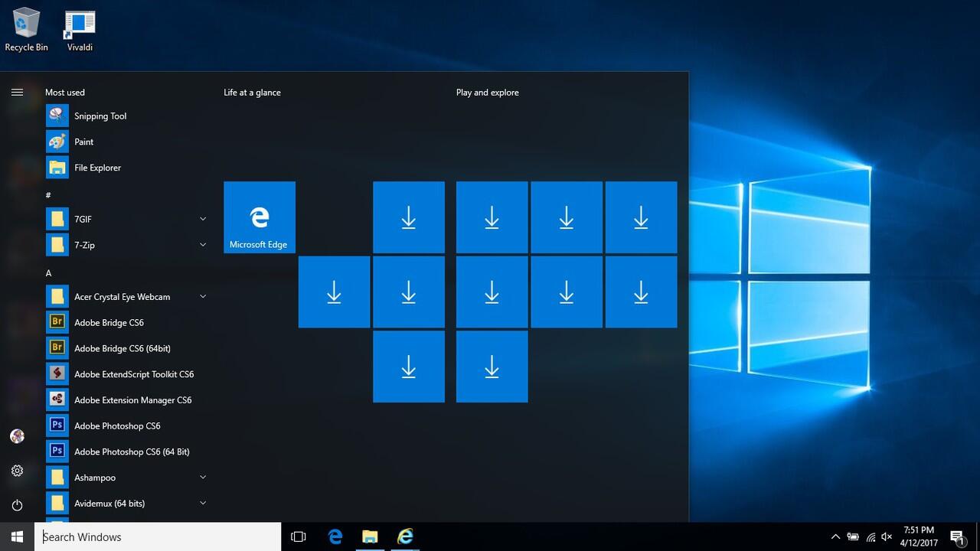Image resolution: width=980 pixels, height=551 pixels.
Task: Launch Adobe Bridge CS6 (64bit)
Action: coord(126,348)
